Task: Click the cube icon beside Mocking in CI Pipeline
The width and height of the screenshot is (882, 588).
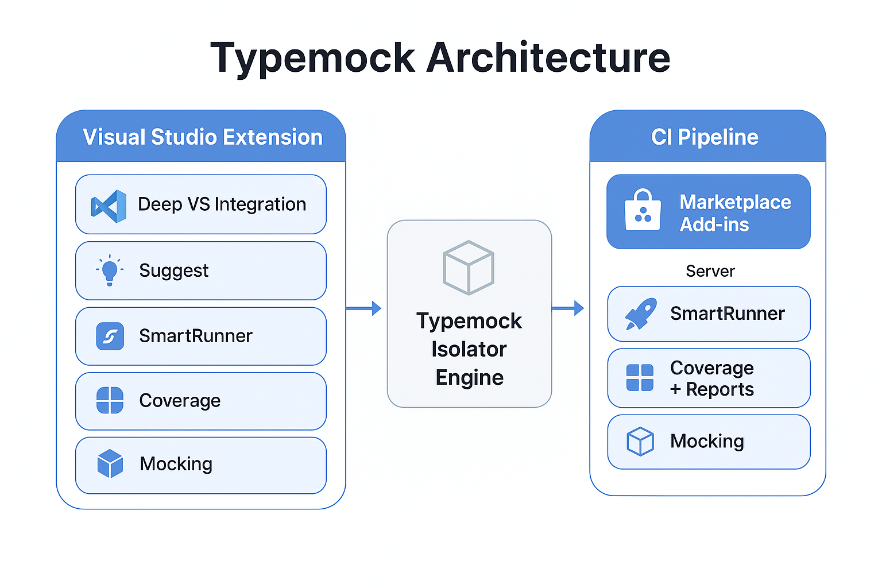Action: [639, 441]
